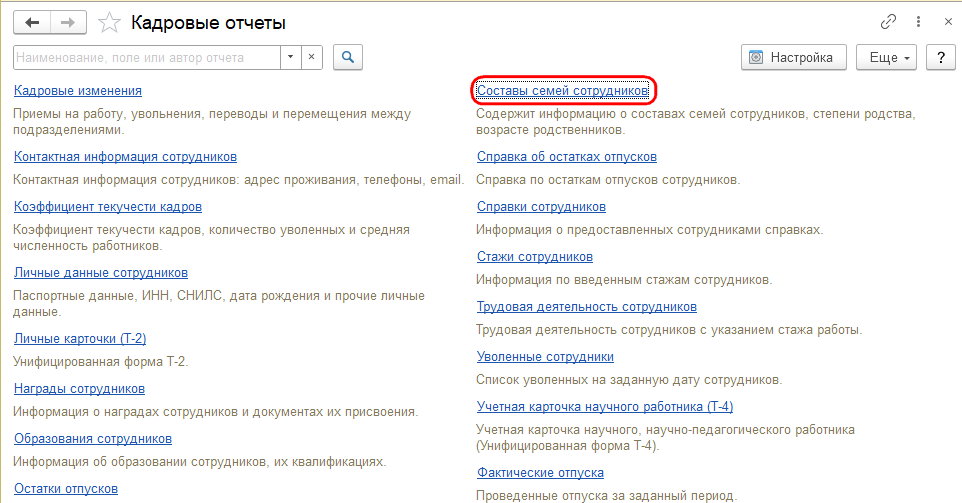The height and width of the screenshot is (503, 962).
Task: Open Трудовая деятельность сотрудников report
Action: coord(587,307)
